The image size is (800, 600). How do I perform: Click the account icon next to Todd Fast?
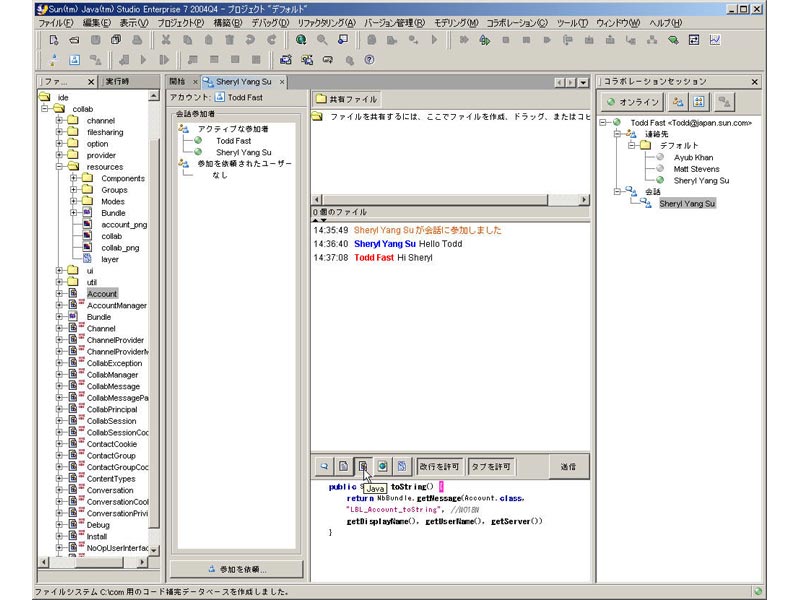219,97
